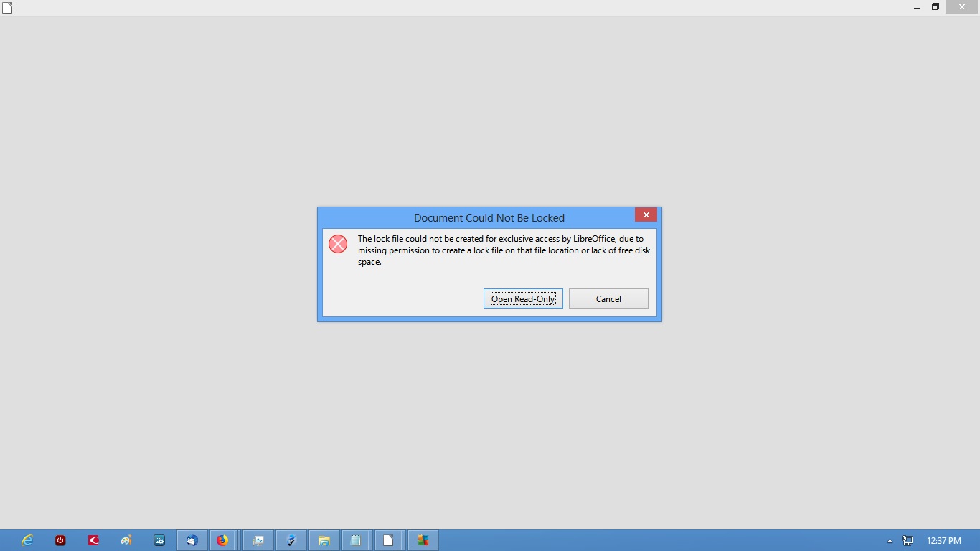
Task: Open File Explorer from the taskbar
Action: click(324, 540)
